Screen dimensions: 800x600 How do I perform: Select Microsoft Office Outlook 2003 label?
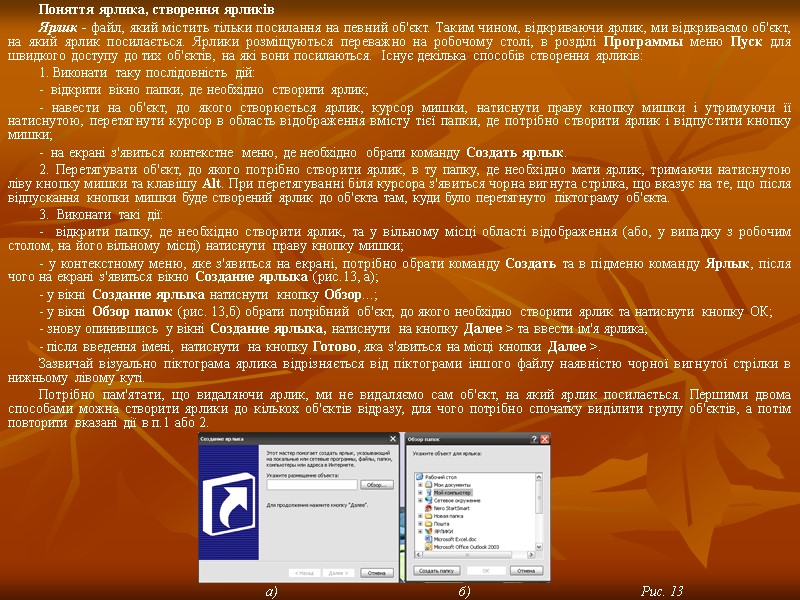(x=466, y=547)
